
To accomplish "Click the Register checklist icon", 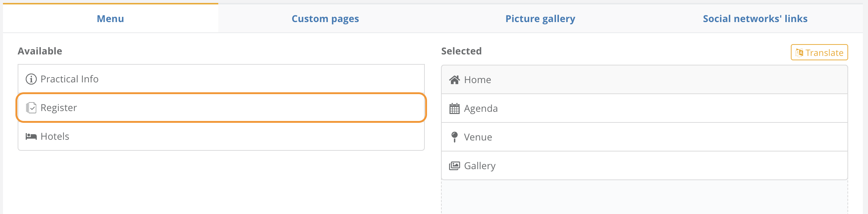I will (x=31, y=108).
